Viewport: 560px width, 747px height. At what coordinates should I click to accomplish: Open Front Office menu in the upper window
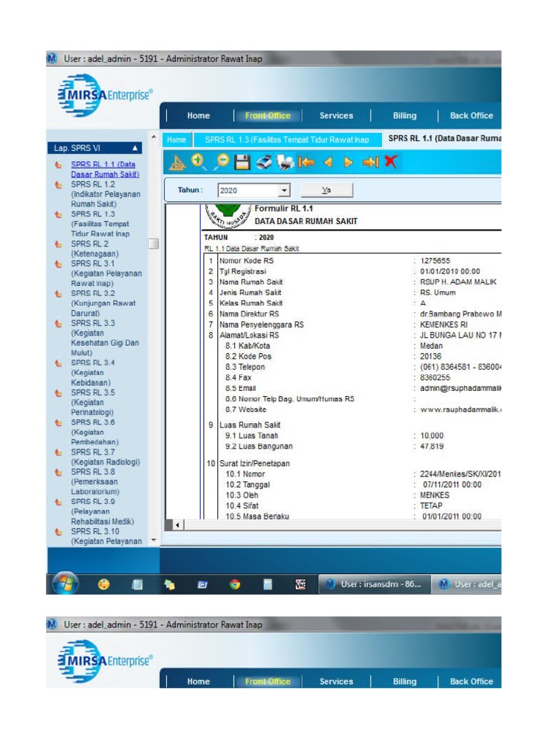(x=268, y=115)
